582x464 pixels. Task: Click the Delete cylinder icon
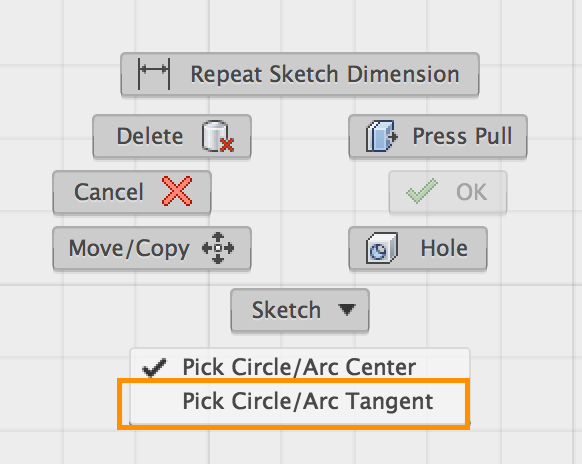pyautogui.click(x=218, y=136)
